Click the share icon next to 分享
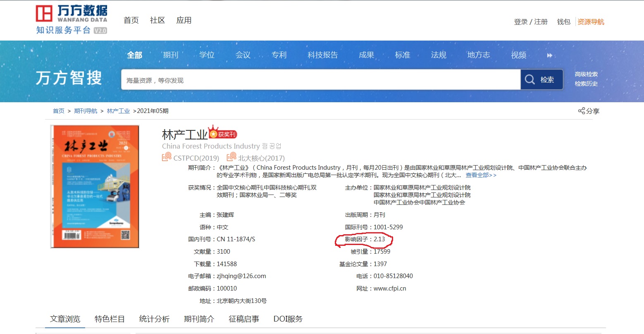Screen dimensions: 644x334 tap(582, 111)
